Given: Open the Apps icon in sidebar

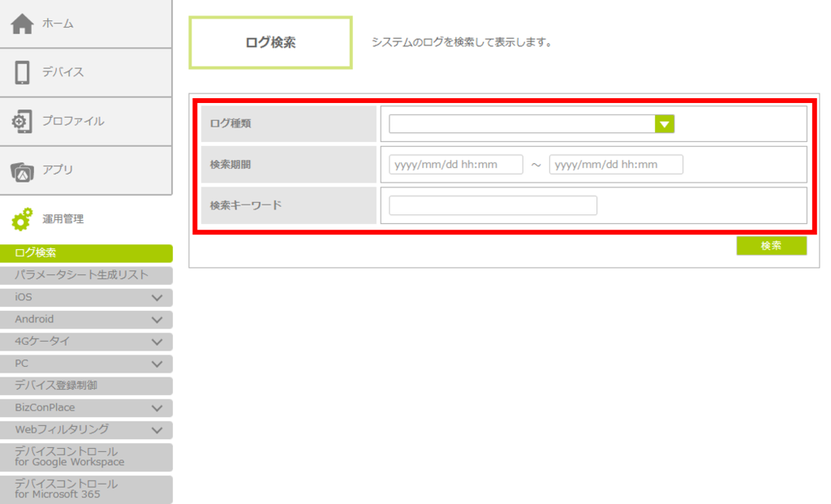Looking at the screenshot, I should (x=22, y=170).
